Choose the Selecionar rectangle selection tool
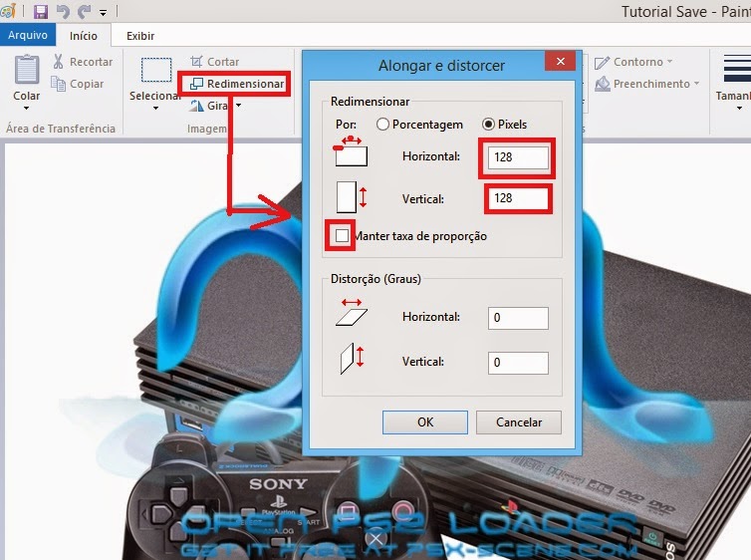 pos(156,70)
